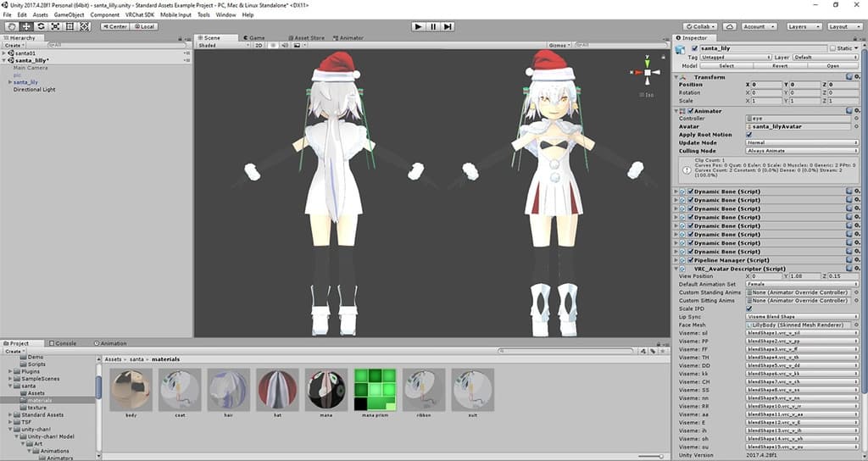Select the texture folder in the Project tree

pos(36,408)
